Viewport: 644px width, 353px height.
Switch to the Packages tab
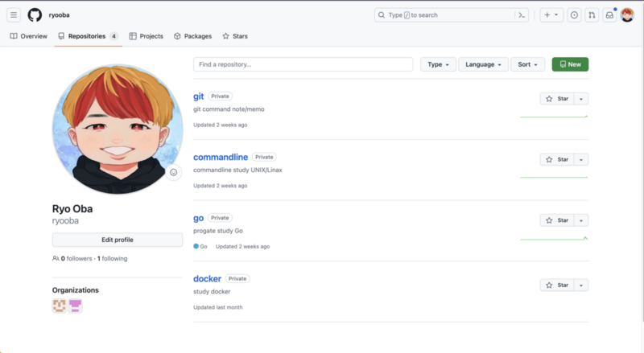[192, 36]
